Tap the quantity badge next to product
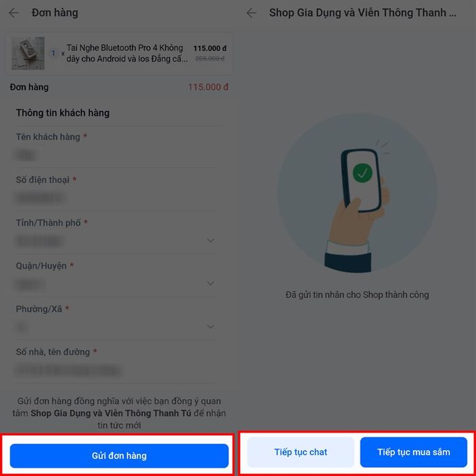 [54, 53]
